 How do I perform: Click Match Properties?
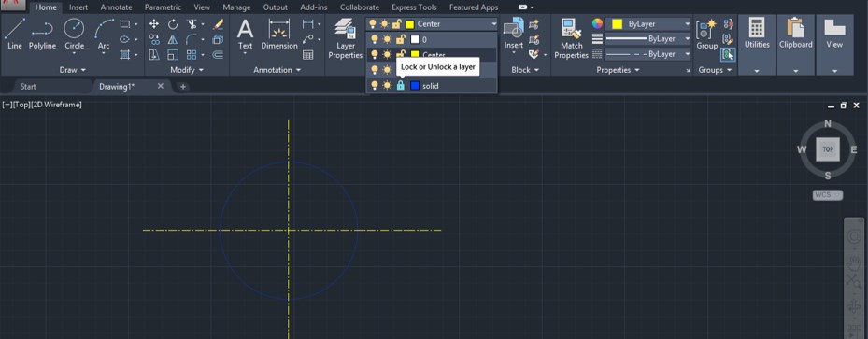[x=571, y=37]
